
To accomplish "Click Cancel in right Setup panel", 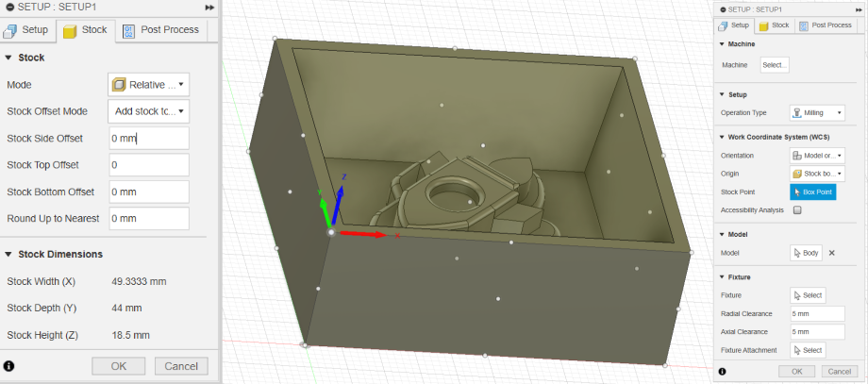I will pyautogui.click(x=840, y=372).
